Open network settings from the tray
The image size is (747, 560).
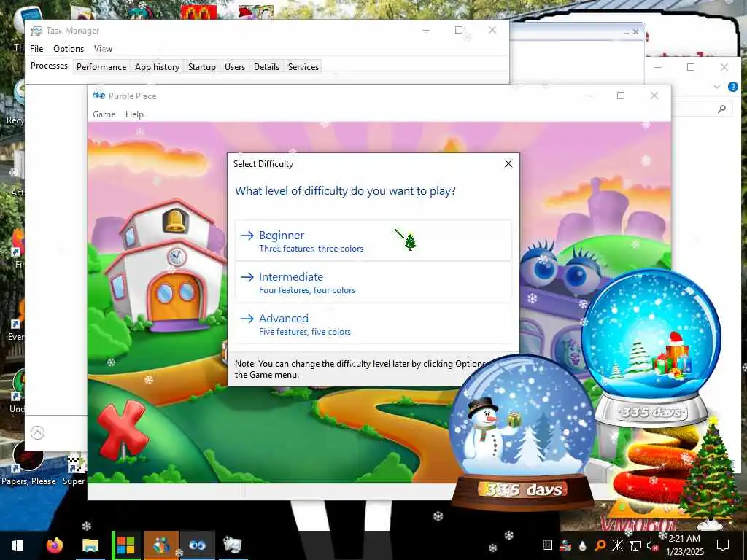coord(635,545)
